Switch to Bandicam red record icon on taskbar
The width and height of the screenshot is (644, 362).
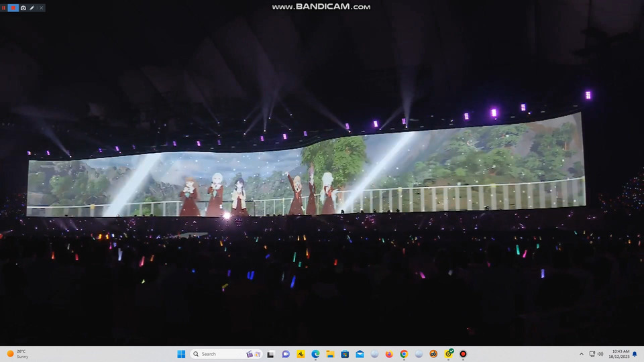[463, 354]
